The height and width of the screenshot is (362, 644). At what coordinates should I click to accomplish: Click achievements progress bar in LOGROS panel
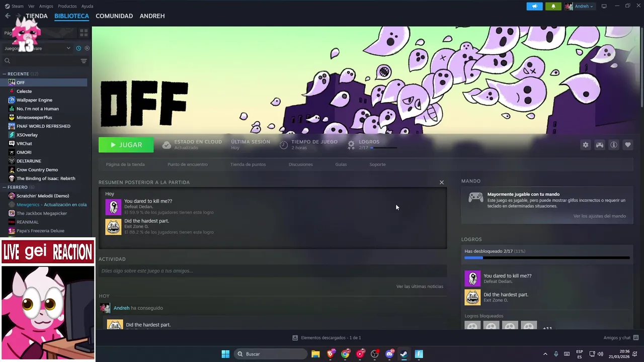pos(547,258)
